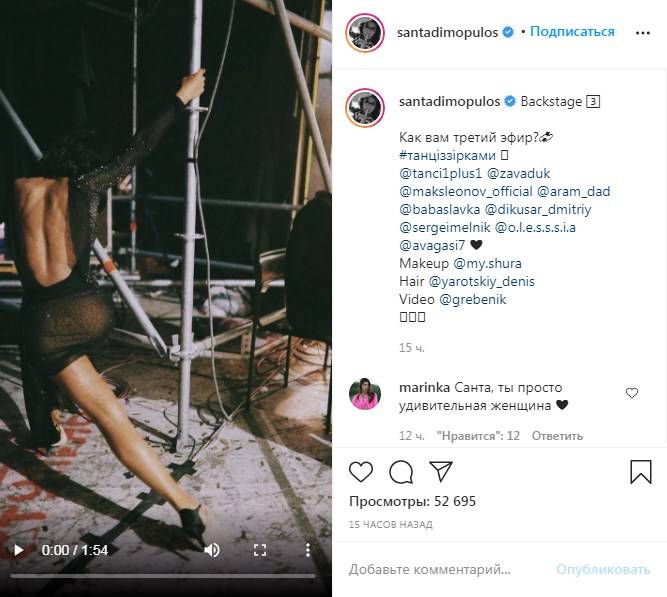
Task: Mute the video volume
Action: tap(212, 550)
